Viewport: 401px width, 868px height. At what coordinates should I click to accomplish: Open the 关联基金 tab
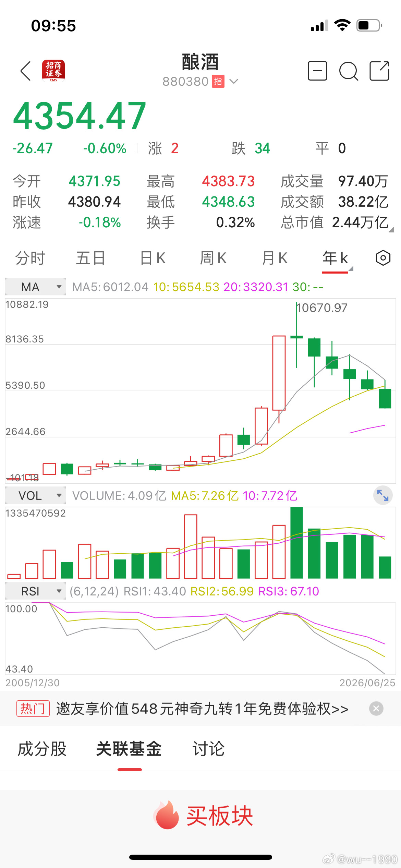click(x=129, y=748)
